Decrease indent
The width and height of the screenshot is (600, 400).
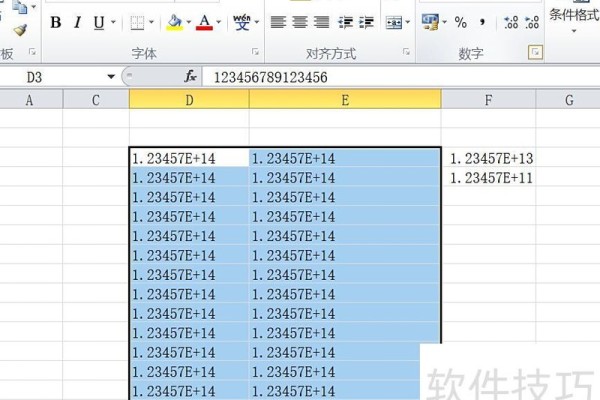[345, 22]
